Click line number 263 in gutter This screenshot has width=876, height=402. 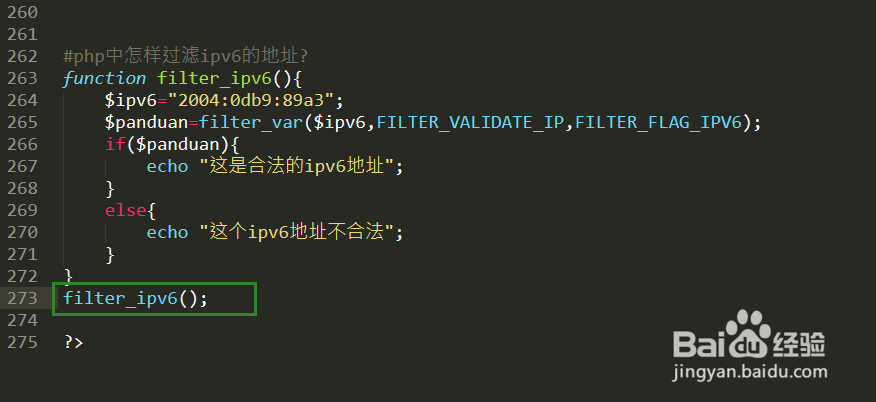coord(22,78)
